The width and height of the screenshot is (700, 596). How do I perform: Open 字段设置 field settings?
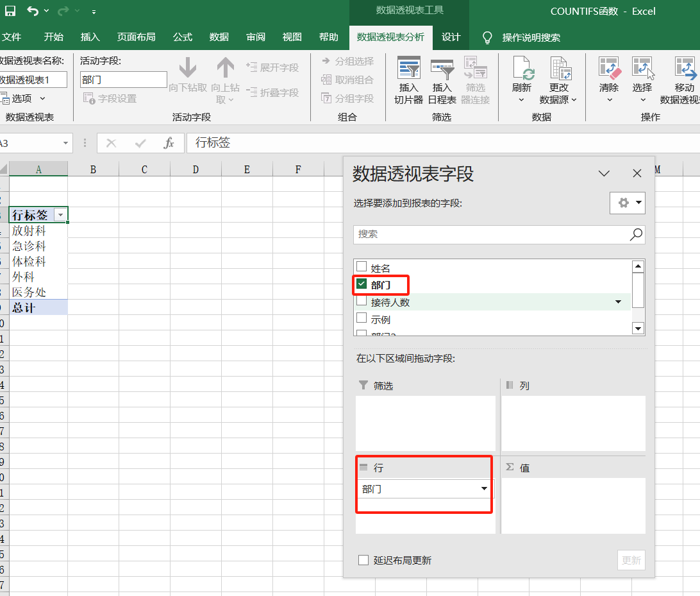point(110,98)
